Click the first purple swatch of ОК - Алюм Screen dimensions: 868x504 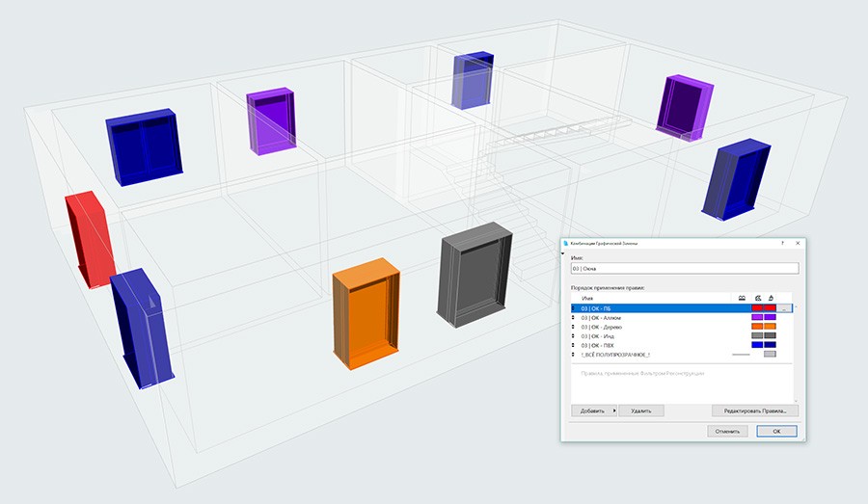point(757,318)
